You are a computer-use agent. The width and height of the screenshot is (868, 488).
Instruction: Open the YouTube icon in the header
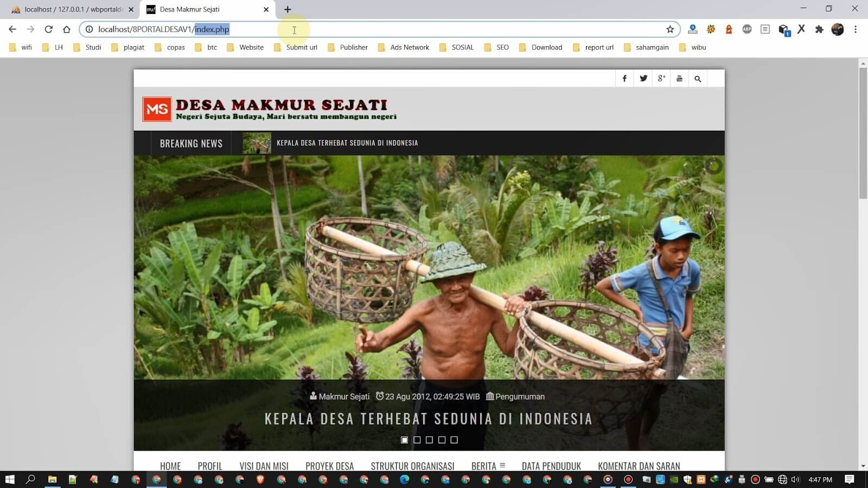[x=680, y=78]
